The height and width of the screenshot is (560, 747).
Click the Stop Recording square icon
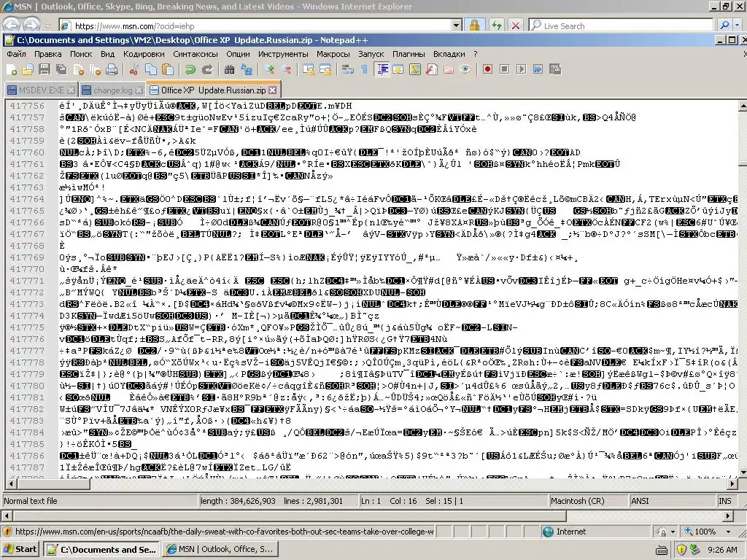click(505, 69)
